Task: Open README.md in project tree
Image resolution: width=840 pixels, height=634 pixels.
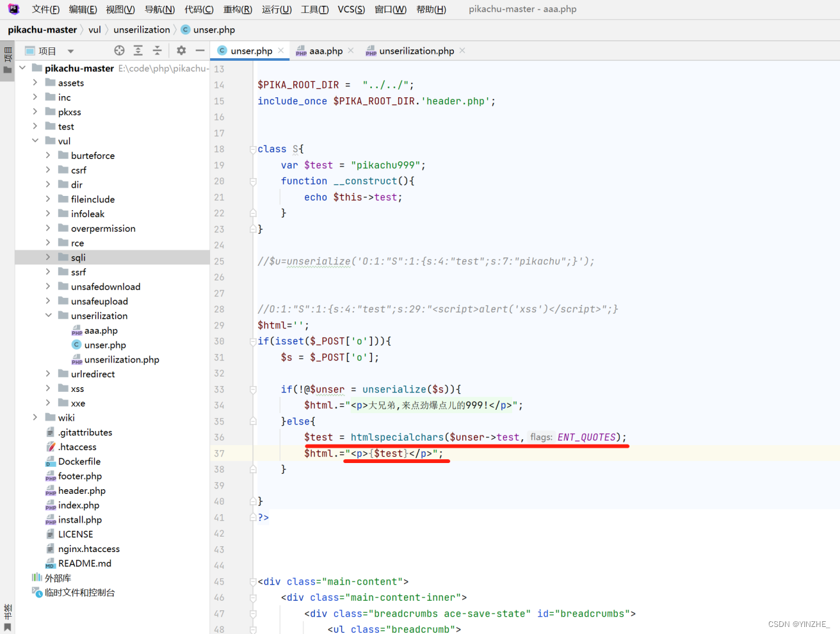Action: [x=78, y=564]
